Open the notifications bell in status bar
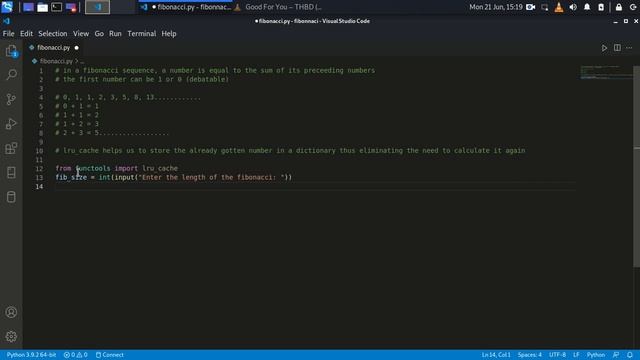Image resolution: width=640 pixels, height=360 pixels. 630,355
